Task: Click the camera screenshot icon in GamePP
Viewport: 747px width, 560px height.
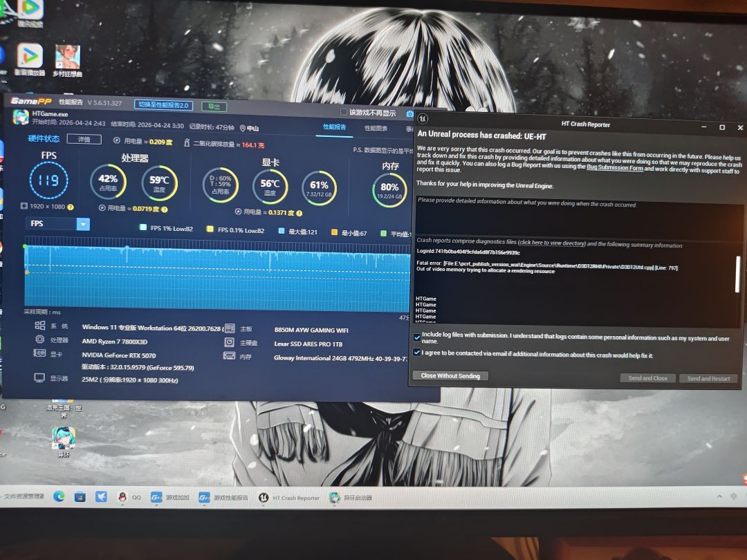Action: tap(409, 114)
